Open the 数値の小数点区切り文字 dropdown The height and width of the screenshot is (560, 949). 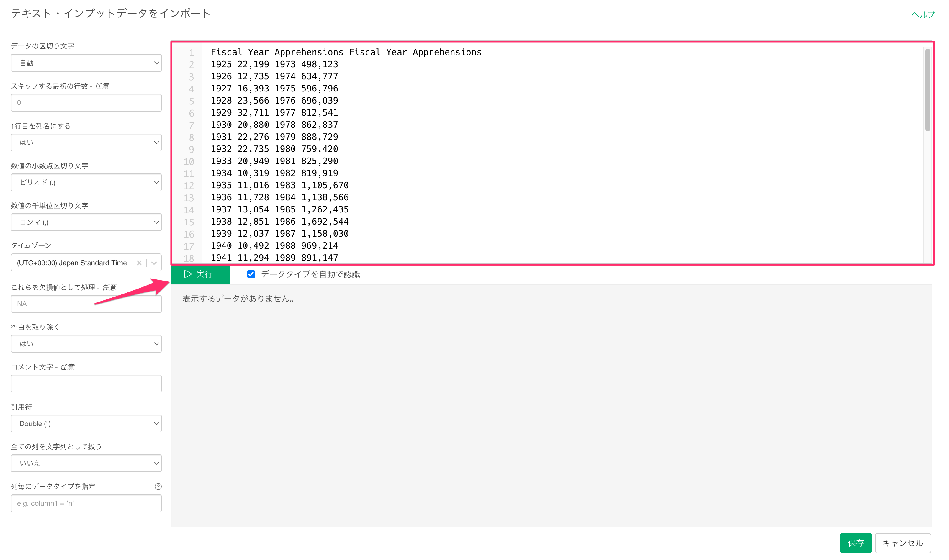(86, 182)
